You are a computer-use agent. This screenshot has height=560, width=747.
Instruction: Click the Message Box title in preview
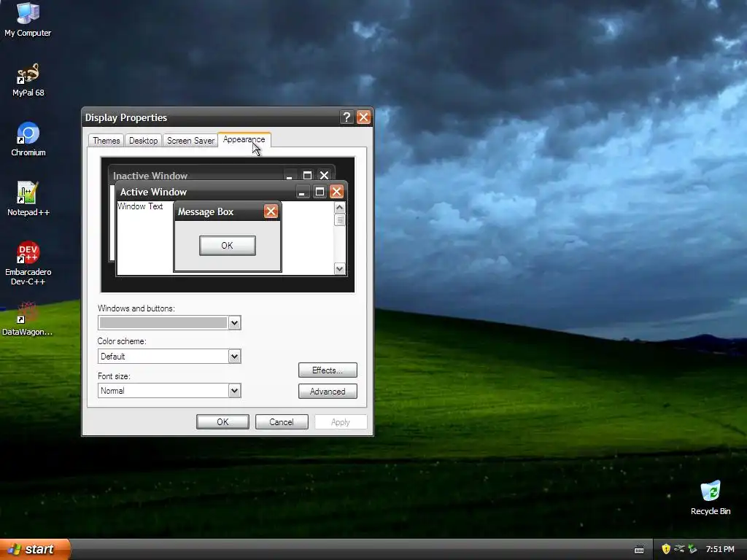pyautogui.click(x=205, y=212)
